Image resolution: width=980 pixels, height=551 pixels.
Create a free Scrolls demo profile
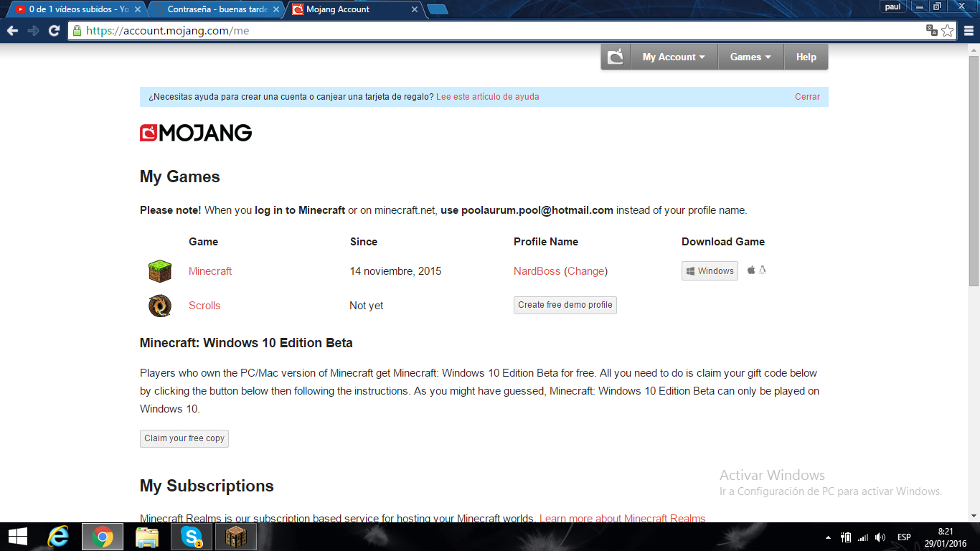565,305
